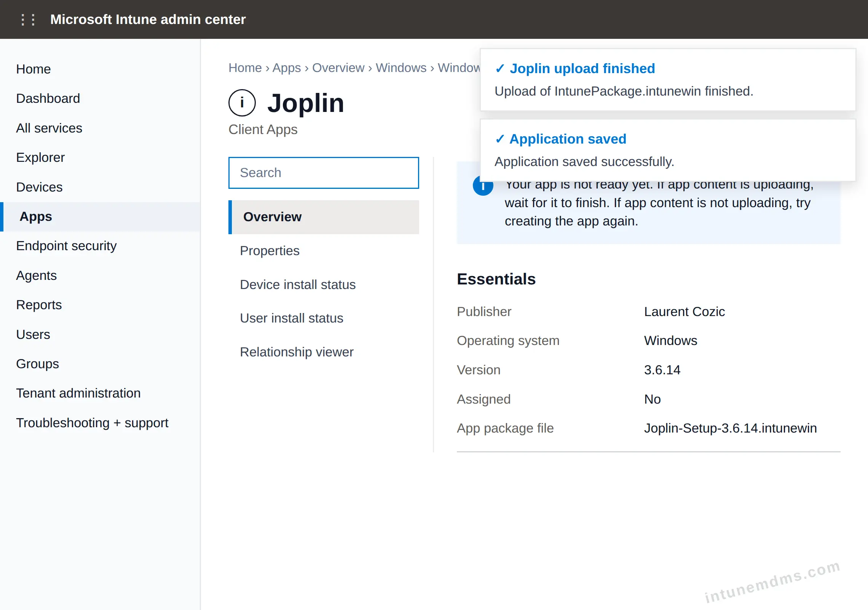
Task: Click the Client Apps subtitle
Action: click(x=263, y=129)
